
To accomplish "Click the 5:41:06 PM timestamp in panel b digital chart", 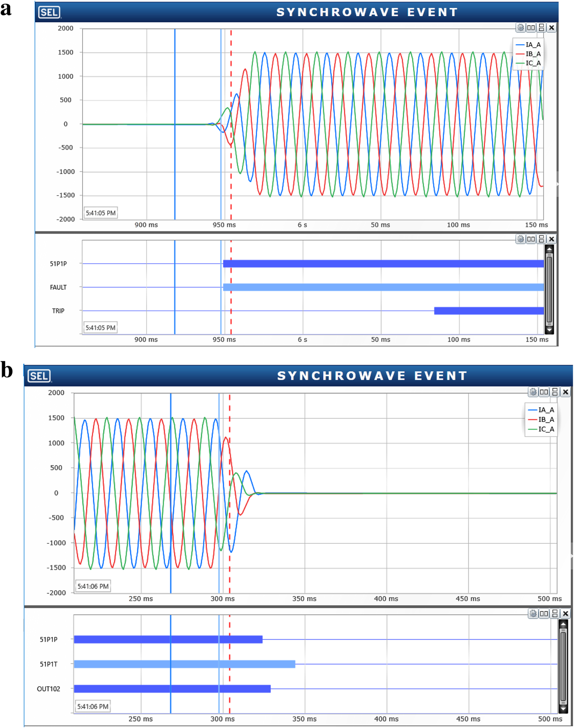I will coord(93,707).
